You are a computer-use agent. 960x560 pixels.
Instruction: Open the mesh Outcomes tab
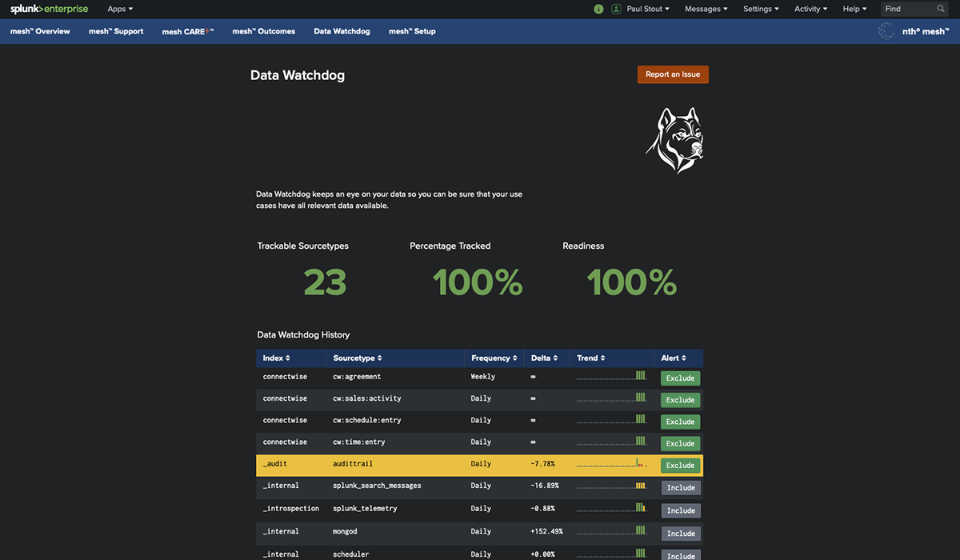pyautogui.click(x=263, y=31)
